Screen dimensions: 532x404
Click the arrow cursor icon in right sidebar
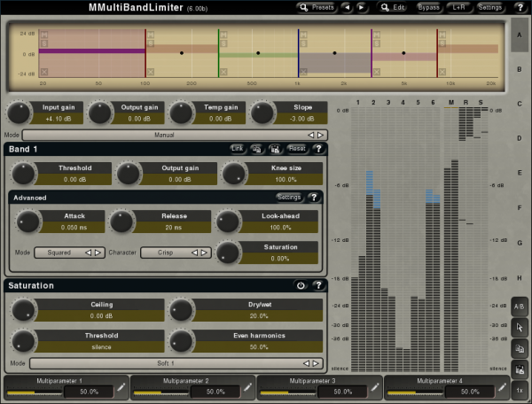pyautogui.click(x=520, y=327)
